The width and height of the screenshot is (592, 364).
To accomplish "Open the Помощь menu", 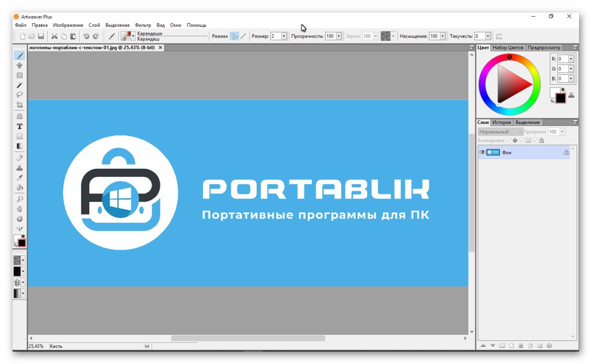I will [197, 25].
